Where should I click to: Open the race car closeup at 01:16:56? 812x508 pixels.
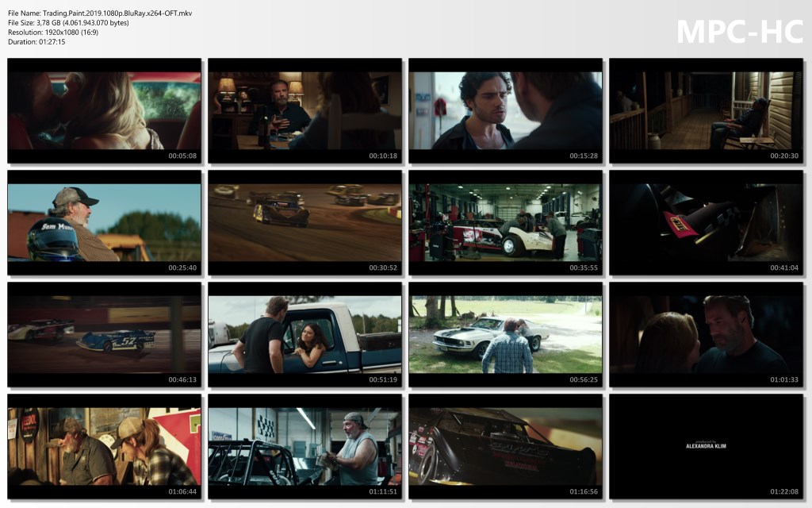pos(505,446)
